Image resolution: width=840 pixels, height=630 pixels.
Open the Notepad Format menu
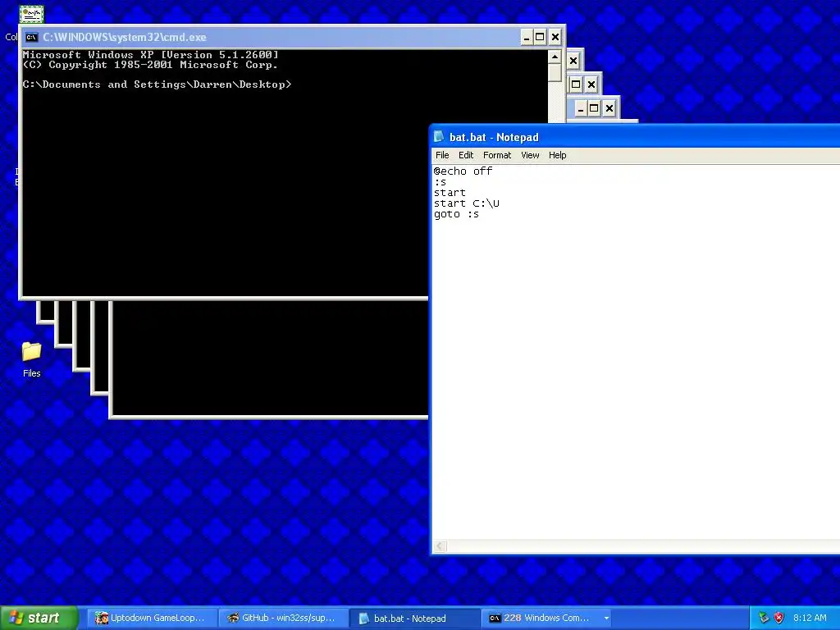tap(496, 155)
